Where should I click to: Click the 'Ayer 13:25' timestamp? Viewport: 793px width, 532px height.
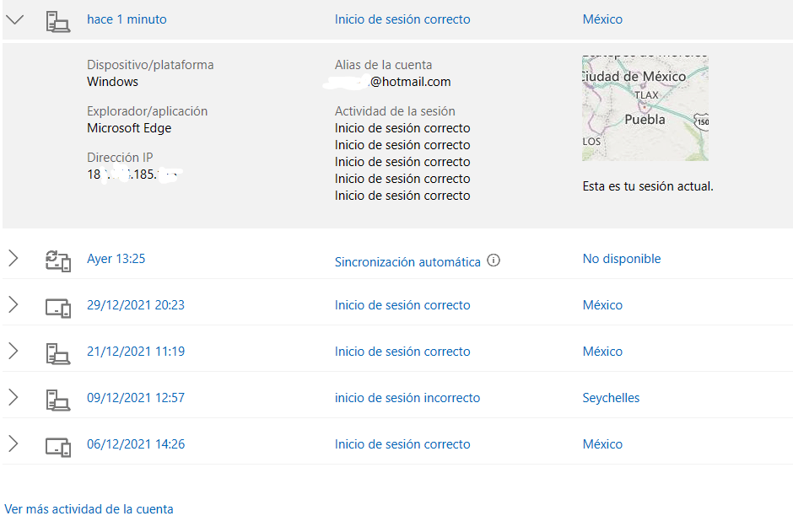click(116, 259)
